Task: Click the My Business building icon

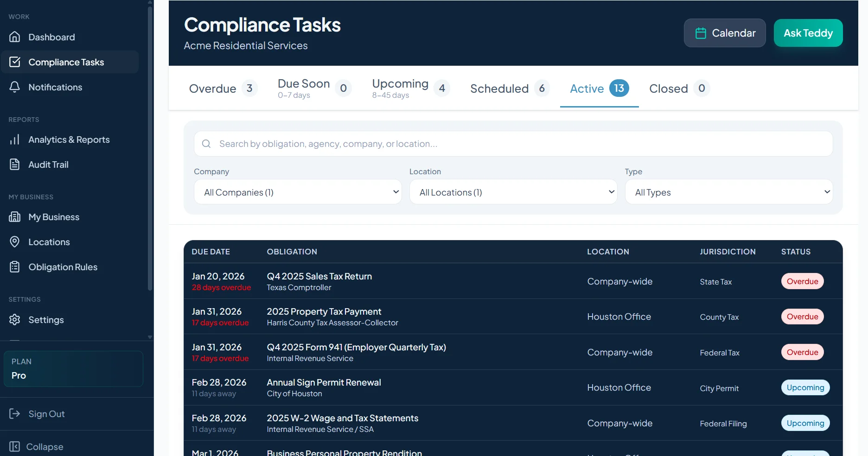Action: click(x=15, y=217)
